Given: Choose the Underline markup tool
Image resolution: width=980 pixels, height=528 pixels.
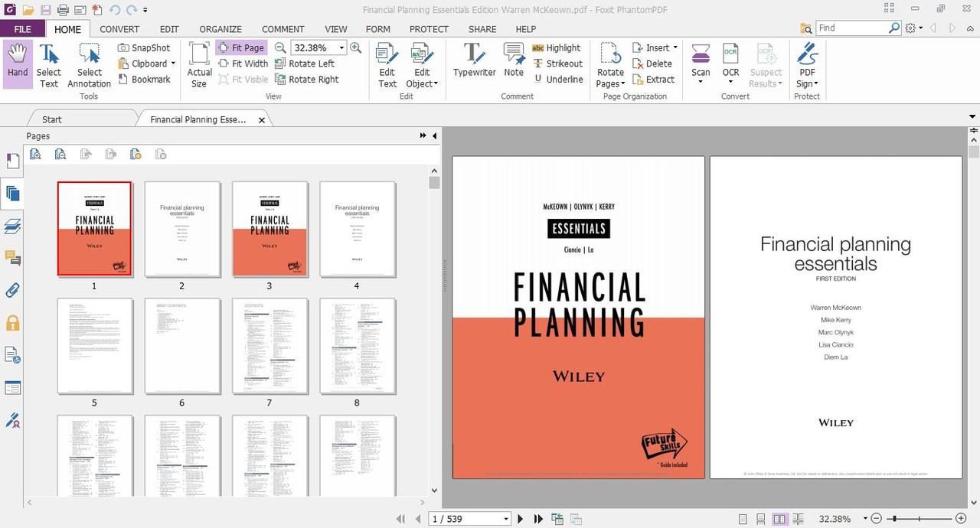Looking at the screenshot, I should pos(557,79).
